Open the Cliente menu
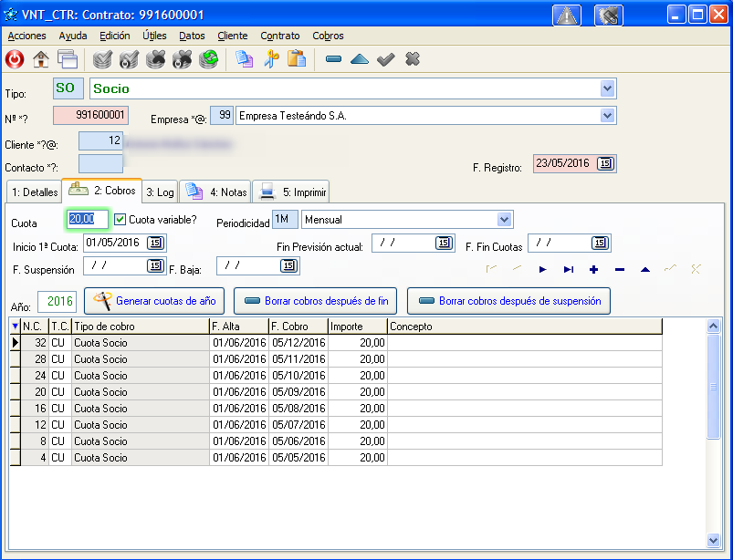Screen dimensions: 733x560 [233, 36]
